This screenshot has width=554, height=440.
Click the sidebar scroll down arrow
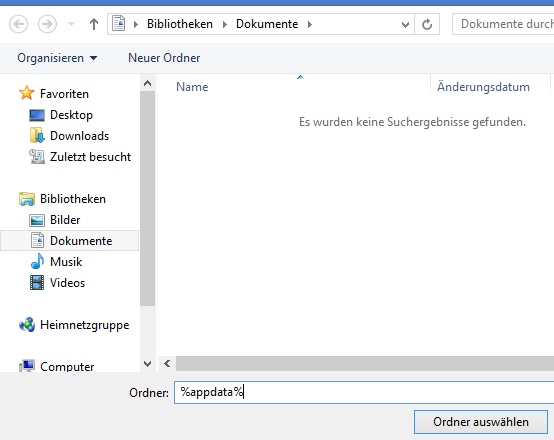[147, 364]
